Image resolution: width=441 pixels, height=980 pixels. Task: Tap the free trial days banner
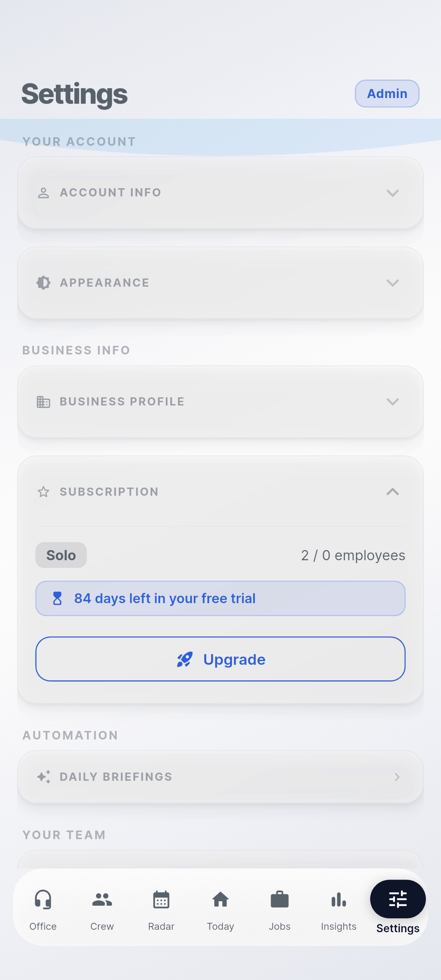220,598
